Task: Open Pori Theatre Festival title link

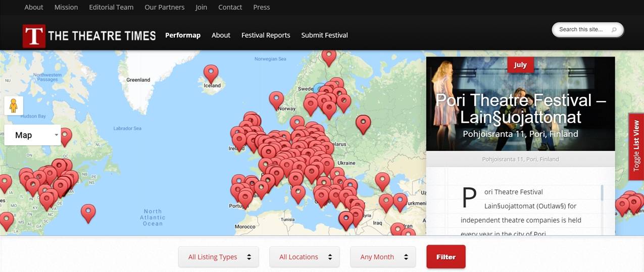Action: click(x=521, y=108)
